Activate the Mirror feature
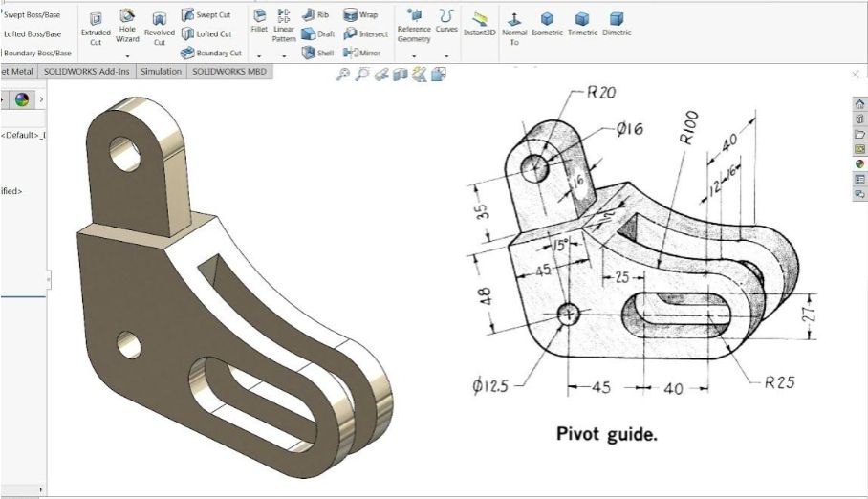 pos(362,53)
